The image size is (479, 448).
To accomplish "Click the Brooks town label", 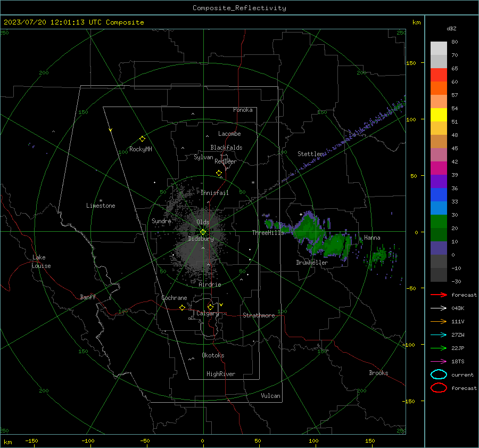I will coord(378,373).
